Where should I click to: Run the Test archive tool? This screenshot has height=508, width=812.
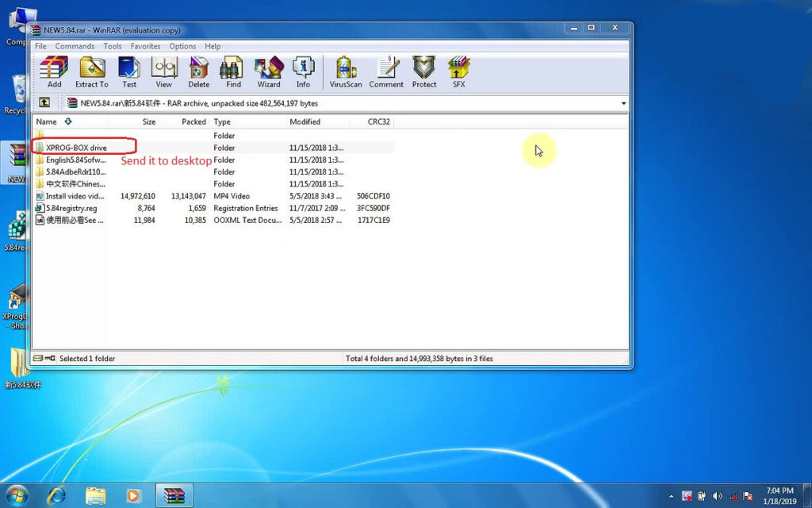point(129,72)
